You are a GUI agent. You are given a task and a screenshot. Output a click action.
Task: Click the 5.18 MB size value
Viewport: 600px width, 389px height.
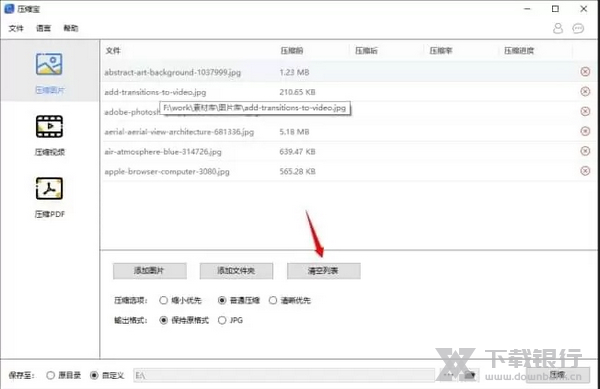294,132
